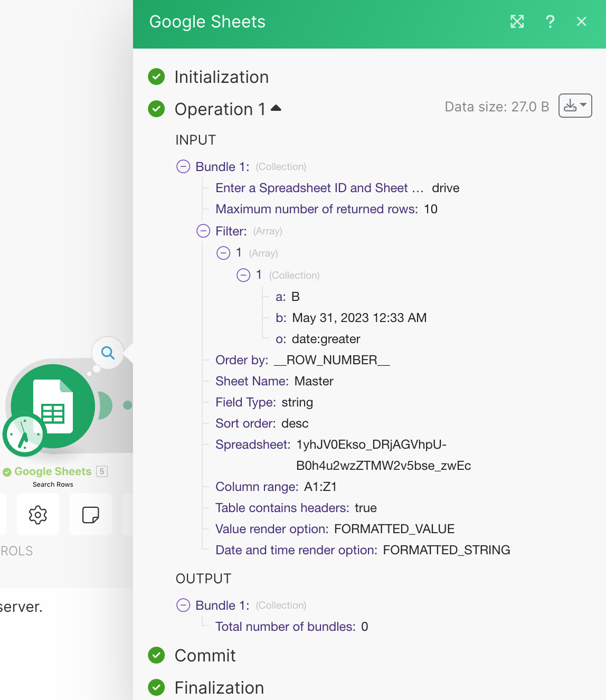
Task: Expand the Google Sheets panel to fullscreen
Action: [x=517, y=22]
